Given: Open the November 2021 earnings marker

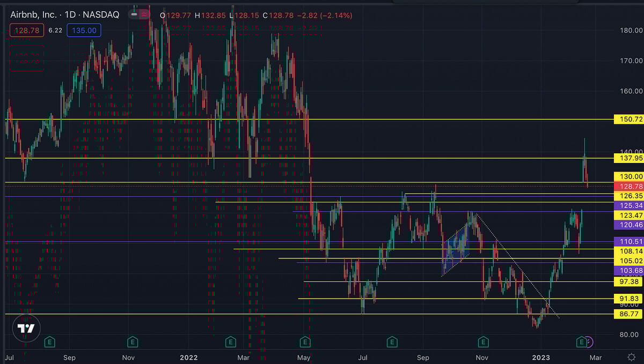Looking at the screenshot, I should tap(132, 341).
